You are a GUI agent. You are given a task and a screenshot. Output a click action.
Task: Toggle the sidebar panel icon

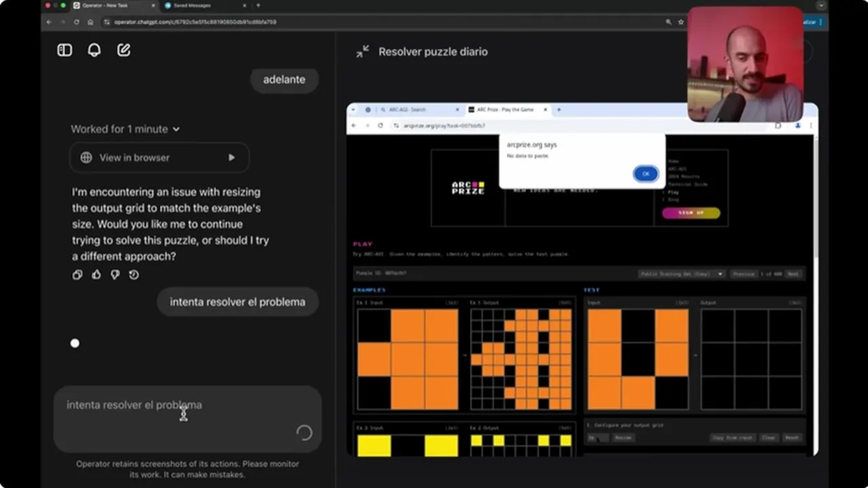[64, 50]
